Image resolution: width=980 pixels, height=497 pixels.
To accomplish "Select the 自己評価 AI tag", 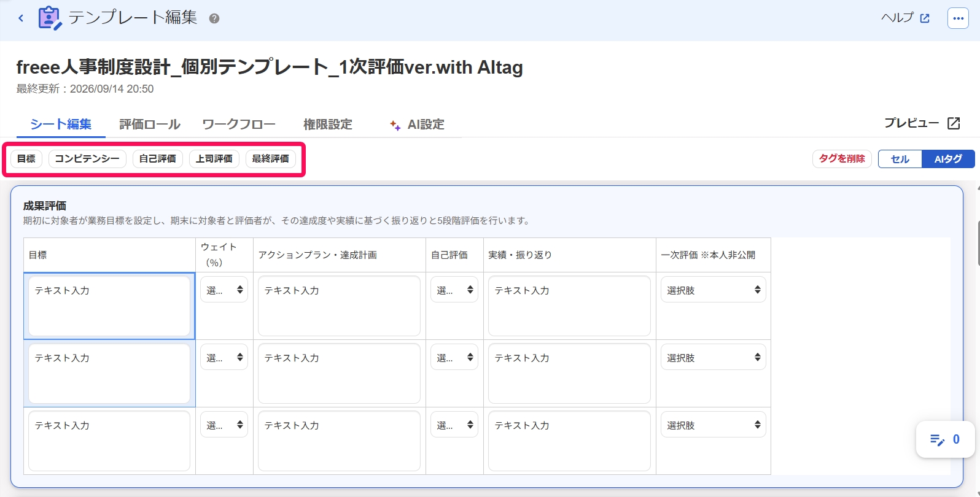I will point(158,159).
